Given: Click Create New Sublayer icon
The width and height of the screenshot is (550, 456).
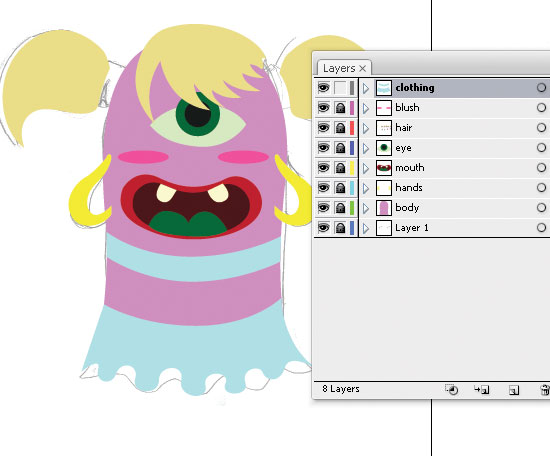Looking at the screenshot, I should [482, 389].
